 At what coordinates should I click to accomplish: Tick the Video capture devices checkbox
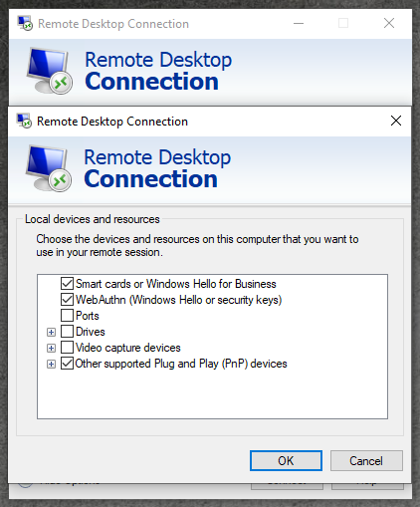click(67, 347)
